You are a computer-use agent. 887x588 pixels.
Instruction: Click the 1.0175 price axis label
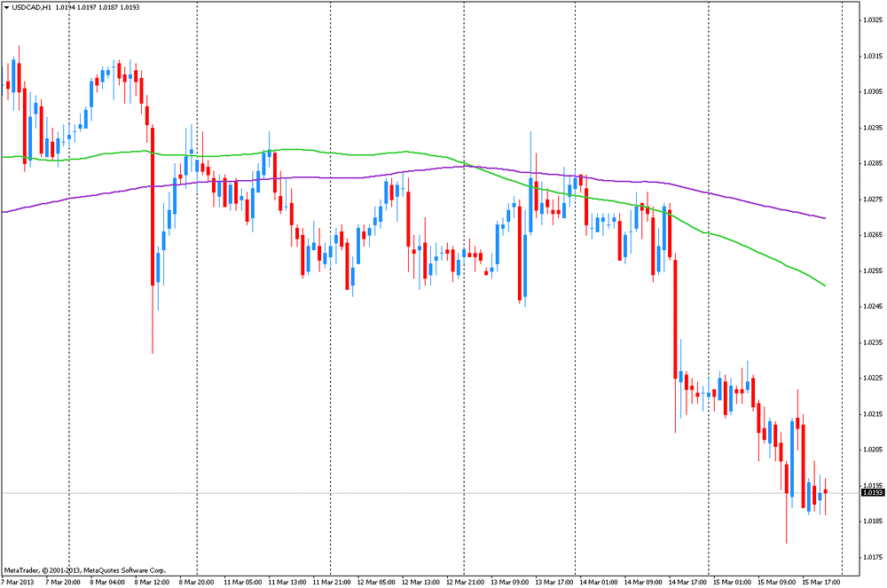click(871, 557)
